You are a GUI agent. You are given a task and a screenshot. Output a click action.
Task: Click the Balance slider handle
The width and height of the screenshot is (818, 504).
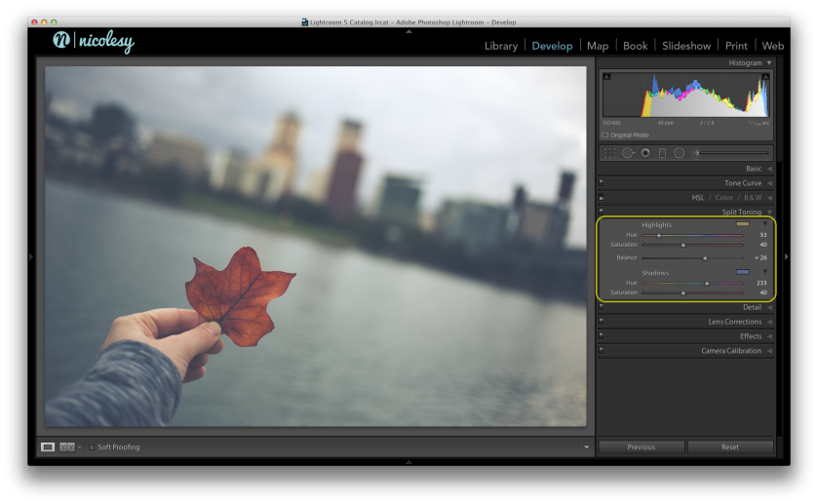pos(705,258)
